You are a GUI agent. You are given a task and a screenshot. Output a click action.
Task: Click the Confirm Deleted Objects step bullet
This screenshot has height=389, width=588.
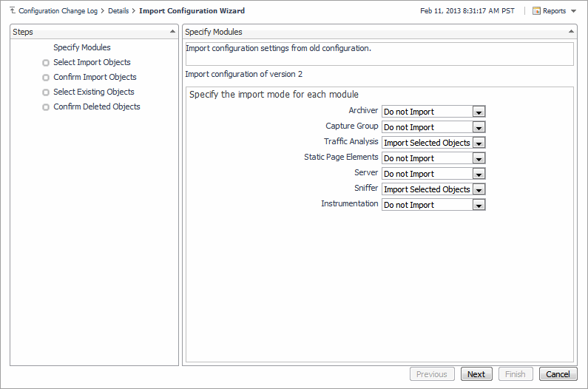tap(46, 107)
